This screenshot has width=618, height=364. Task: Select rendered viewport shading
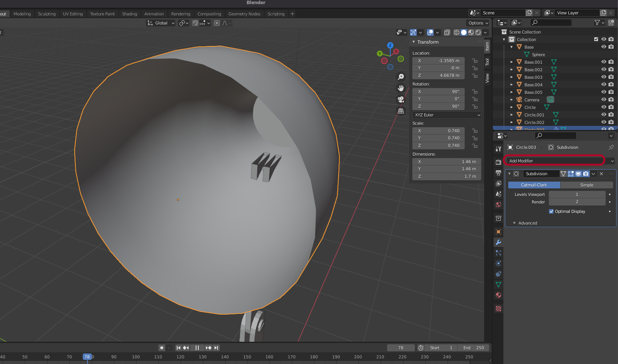tap(478, 32)
